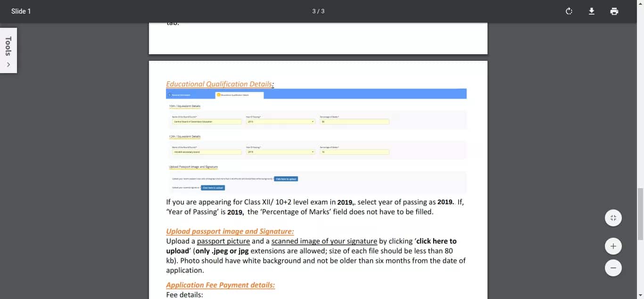
Task: Click the 12th Percentage of Marks field
Action: pos(355,152)
